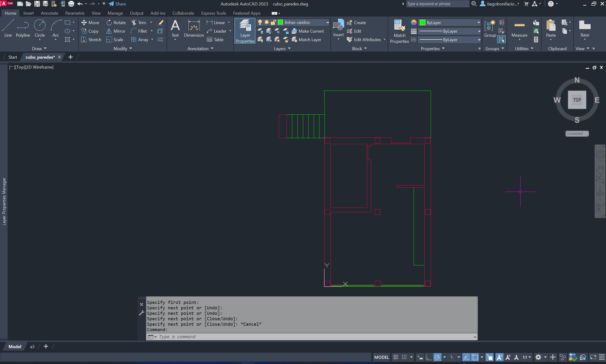Select the Line drawing tool

click(8, 29)
